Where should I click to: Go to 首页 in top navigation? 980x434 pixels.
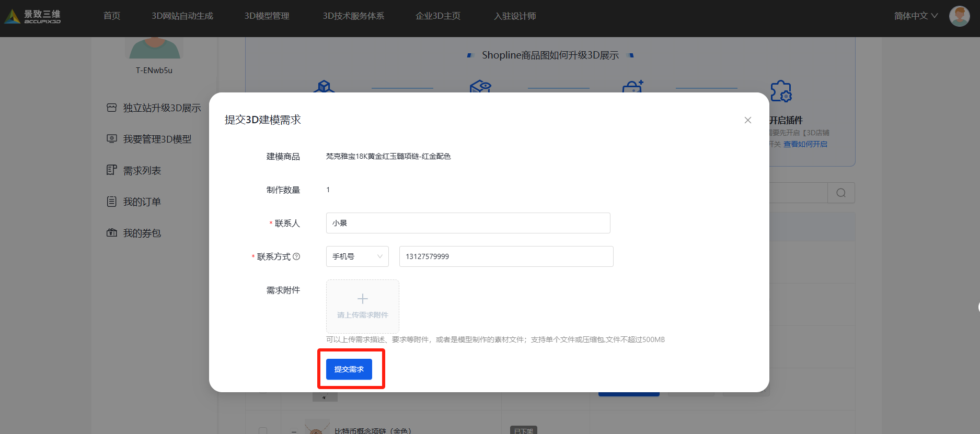coord(112,16)
